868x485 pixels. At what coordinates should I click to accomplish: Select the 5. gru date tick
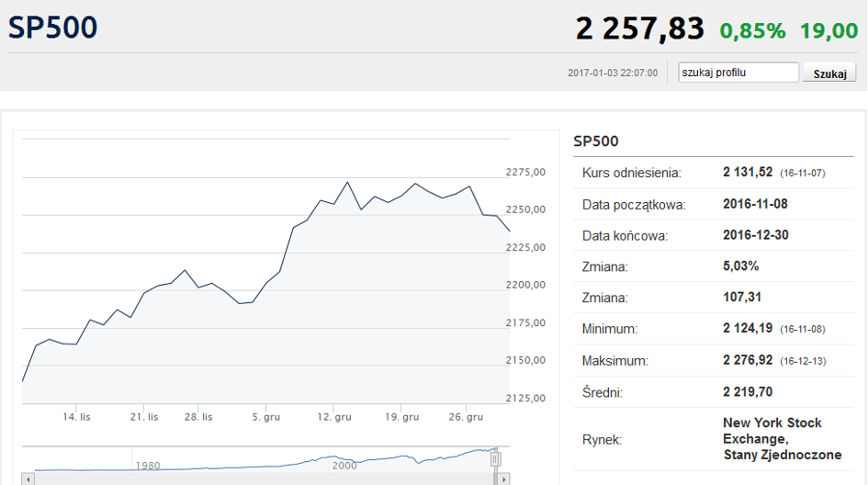click(266, 417)
